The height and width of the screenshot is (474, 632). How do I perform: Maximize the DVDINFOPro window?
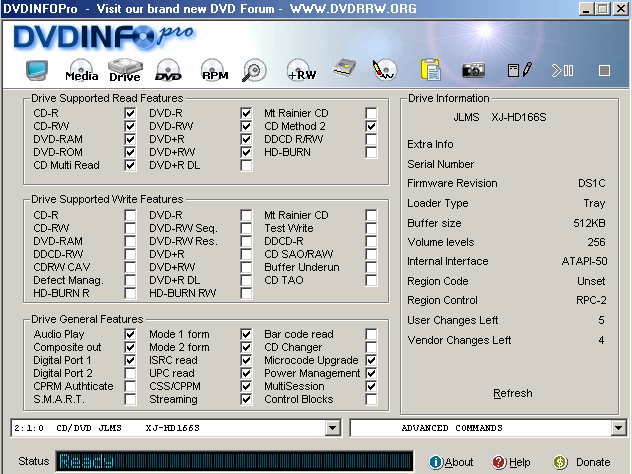[x=603, y=9]
